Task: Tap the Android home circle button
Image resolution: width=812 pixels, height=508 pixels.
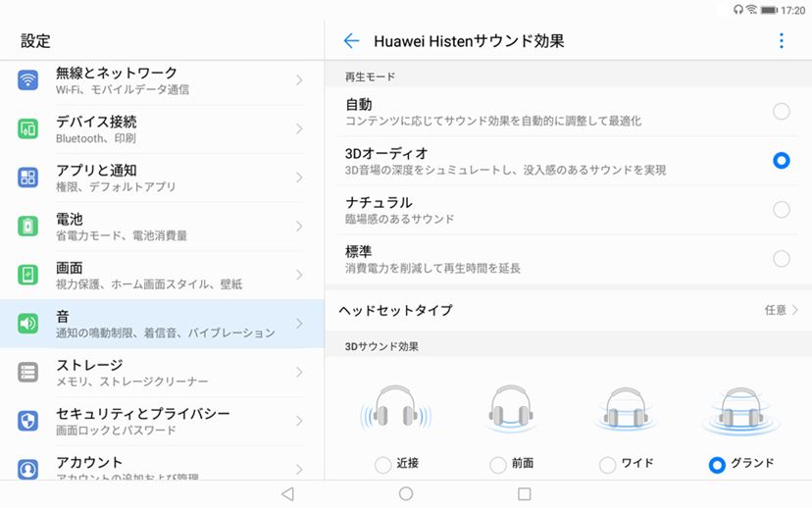Action: click(406, 494)
